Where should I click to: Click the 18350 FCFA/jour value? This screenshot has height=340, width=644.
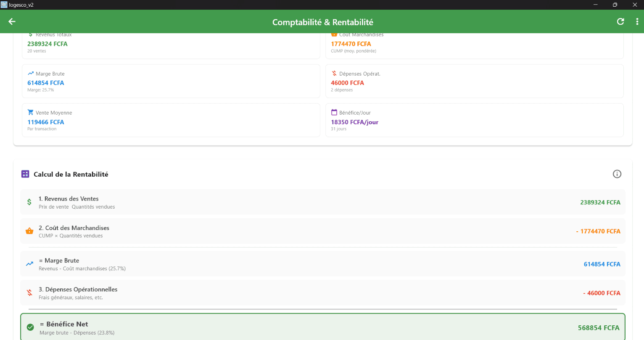[x=355, y=122]
